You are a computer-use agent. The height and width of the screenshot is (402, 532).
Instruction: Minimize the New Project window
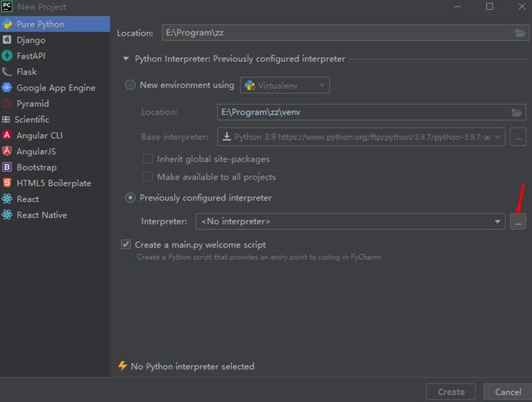(x=457, y=6)
